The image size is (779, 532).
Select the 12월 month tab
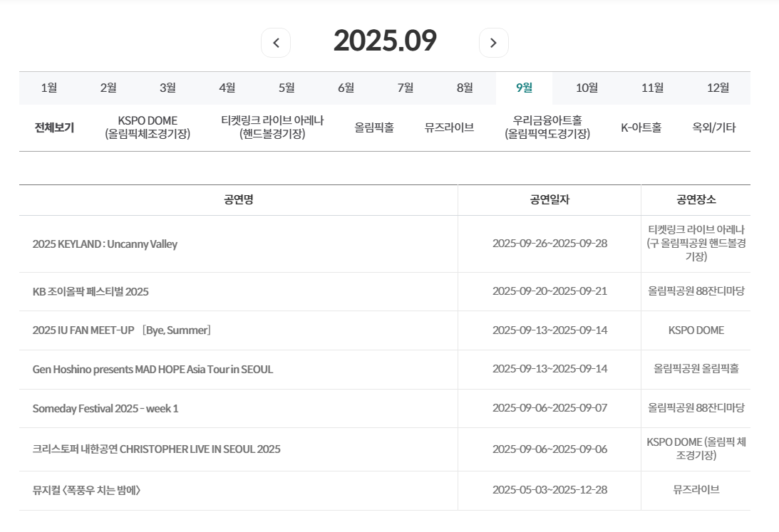[x=718, y=88]
